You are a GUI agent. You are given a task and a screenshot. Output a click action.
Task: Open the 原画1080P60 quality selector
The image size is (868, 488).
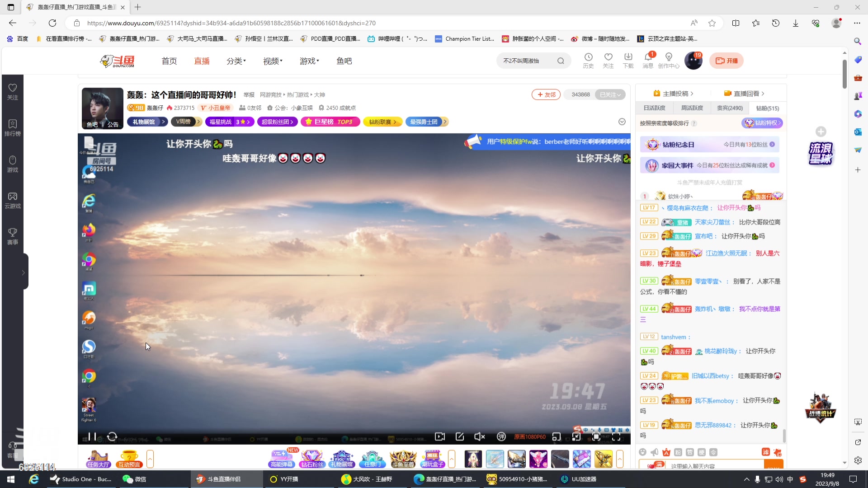tap(529, 436)
